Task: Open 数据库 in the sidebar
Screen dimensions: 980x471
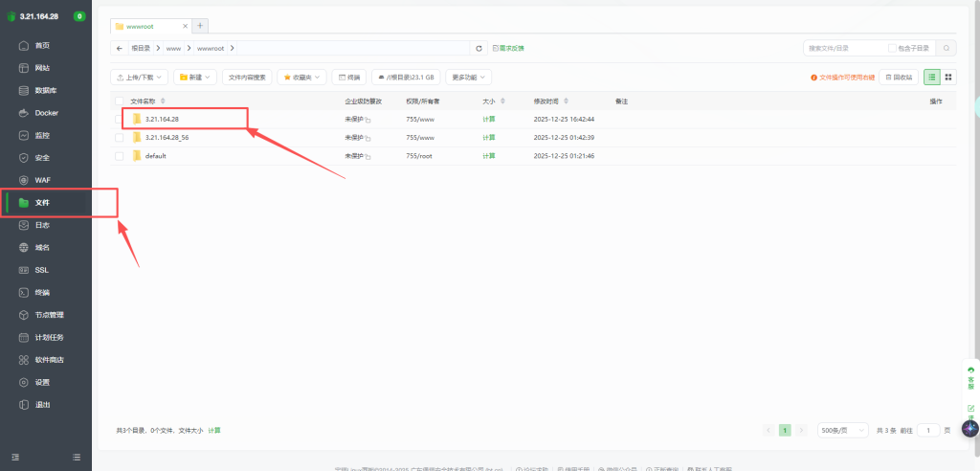Action: coord(46,91)
